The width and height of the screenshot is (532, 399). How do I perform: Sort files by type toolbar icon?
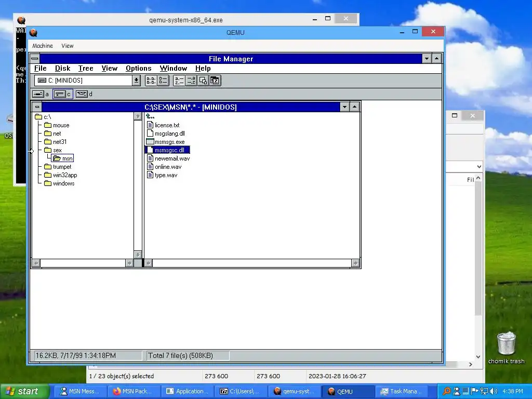[191, 81]
